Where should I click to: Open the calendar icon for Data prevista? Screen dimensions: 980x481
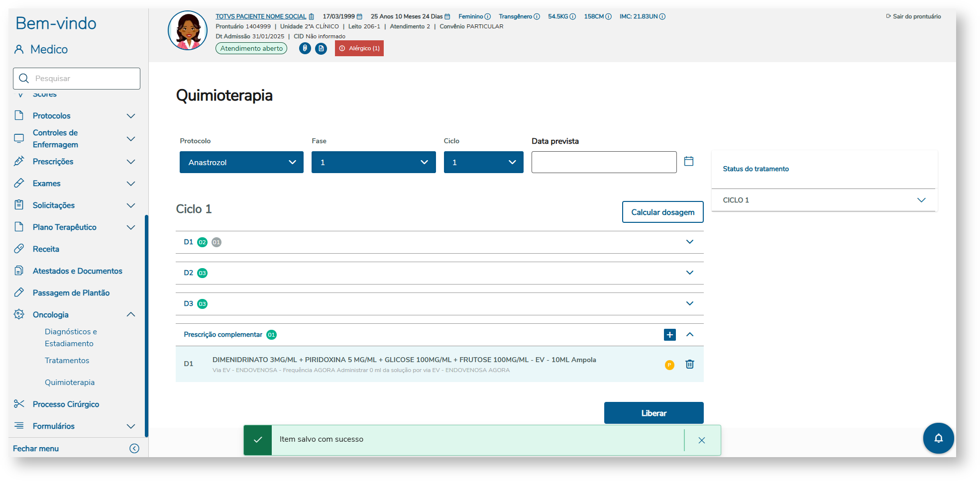689,161
